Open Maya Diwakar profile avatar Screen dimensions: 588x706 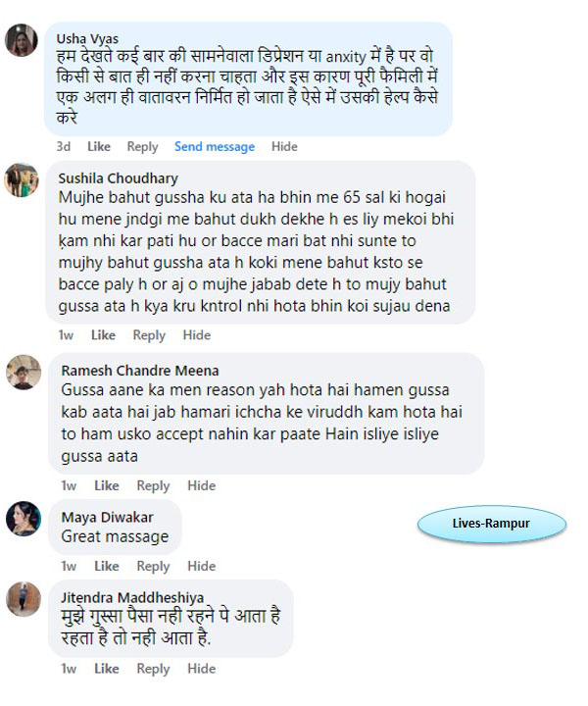pyautogui.click(x=24, y=519)
